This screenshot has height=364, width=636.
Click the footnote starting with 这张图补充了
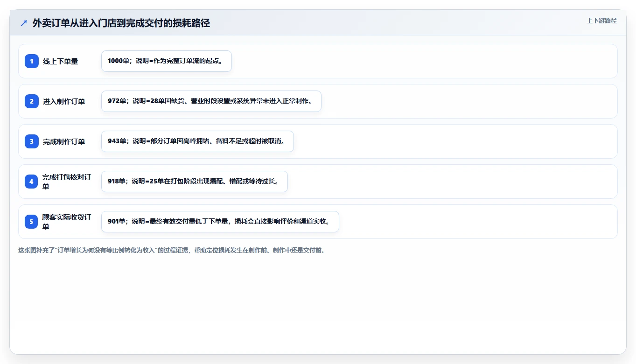[171, 250]
